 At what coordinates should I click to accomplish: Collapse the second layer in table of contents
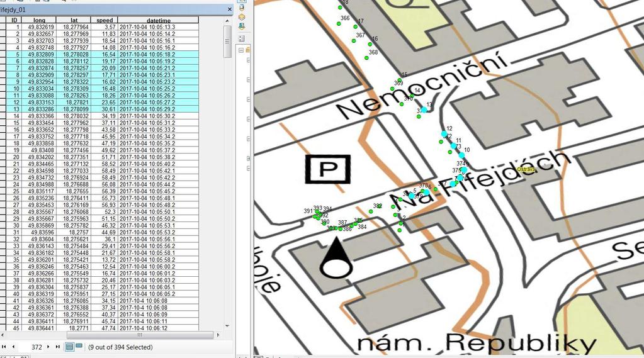click(x=248, y=80)
